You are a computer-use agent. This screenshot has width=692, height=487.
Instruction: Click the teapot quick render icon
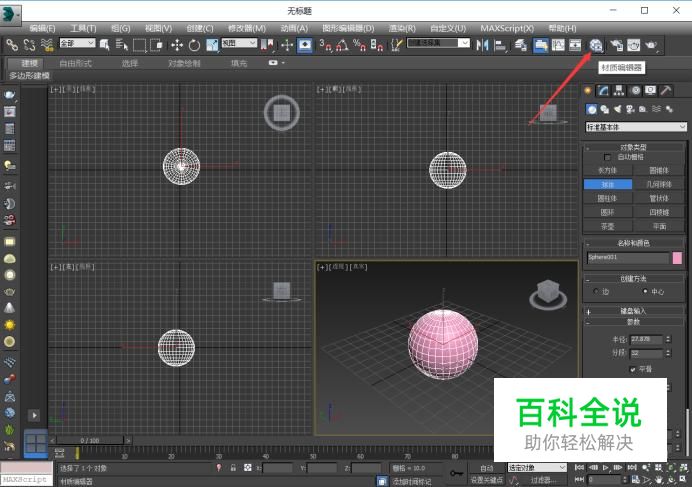pos(651,45)
